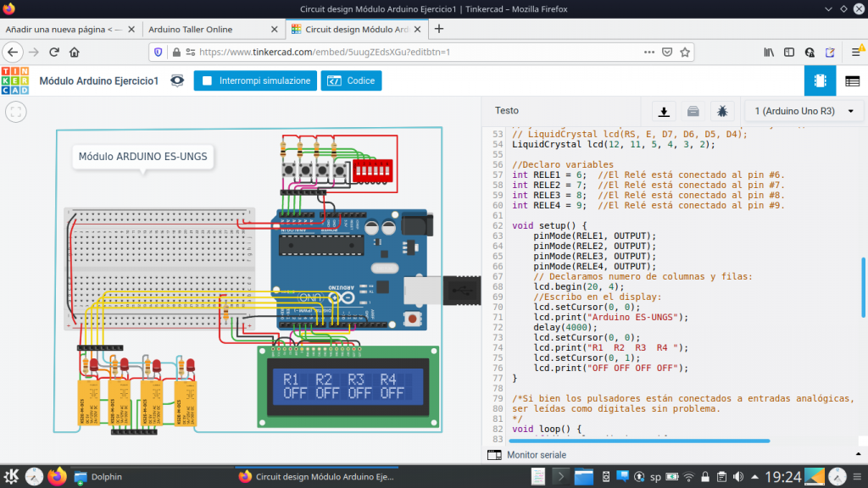
Task: Open Firefox library icon
Action: click(769, 52)
